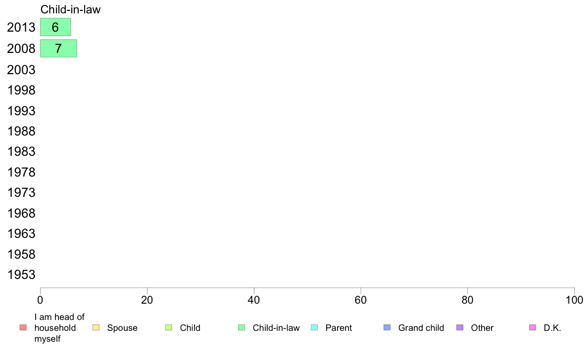
Task: Select the yellow Spouse legend swatch
Action: [x=96, y=327]
